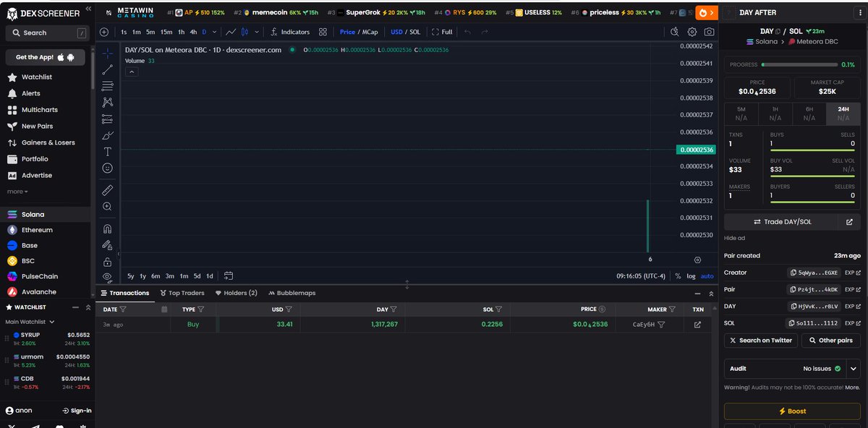
Task: Toggle stay in drawing mode
Action: click(x=107, y=245)
